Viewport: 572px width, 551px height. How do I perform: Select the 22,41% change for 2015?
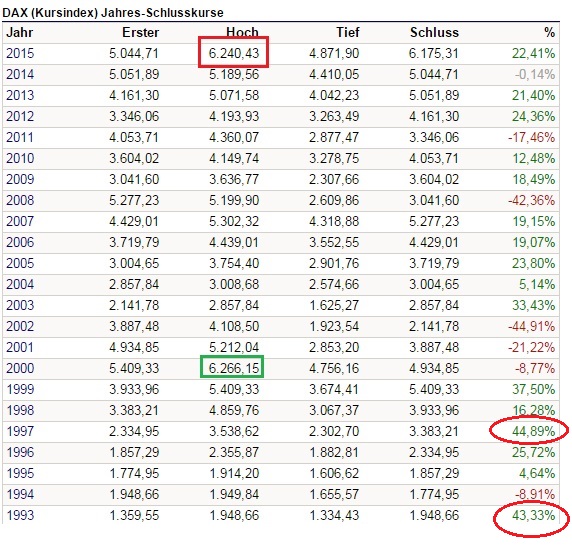[x=533, y=53]
